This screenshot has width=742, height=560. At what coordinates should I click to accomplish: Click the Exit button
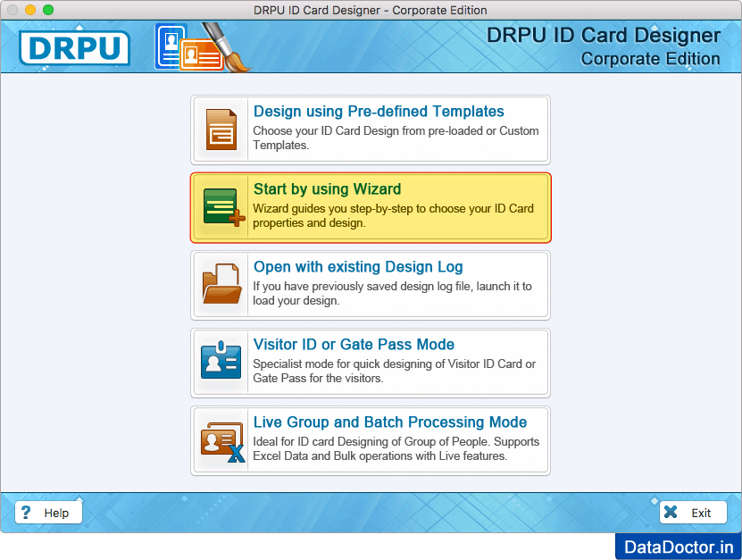click(x=693, y=512)
